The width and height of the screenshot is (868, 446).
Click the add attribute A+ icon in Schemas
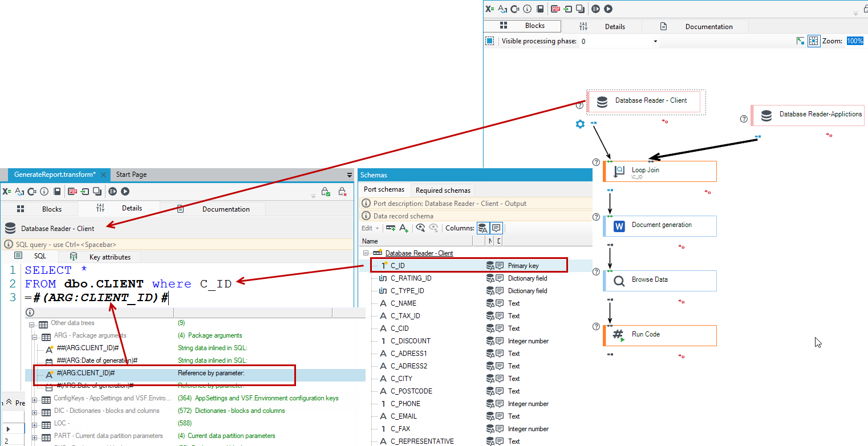click(404, 228)
